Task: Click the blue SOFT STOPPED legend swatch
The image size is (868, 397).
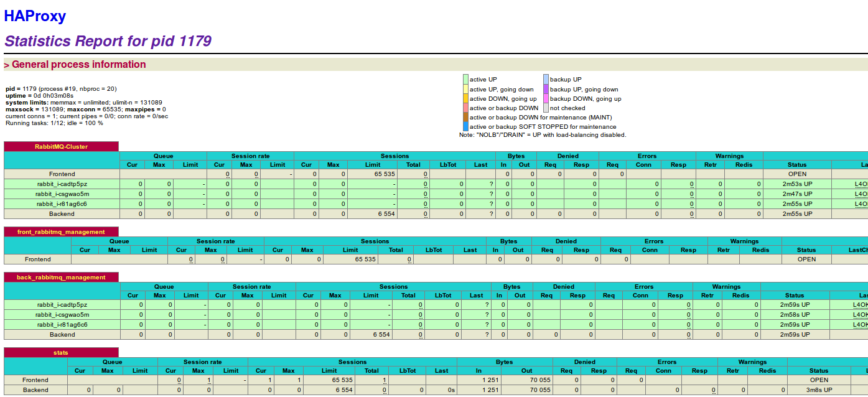Action: 465,126
